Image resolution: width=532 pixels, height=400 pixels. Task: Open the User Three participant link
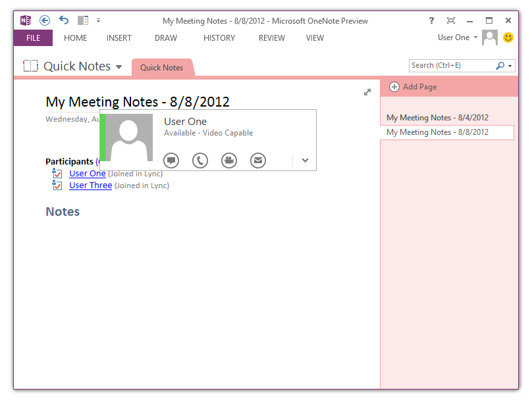(x=91, y=186)
